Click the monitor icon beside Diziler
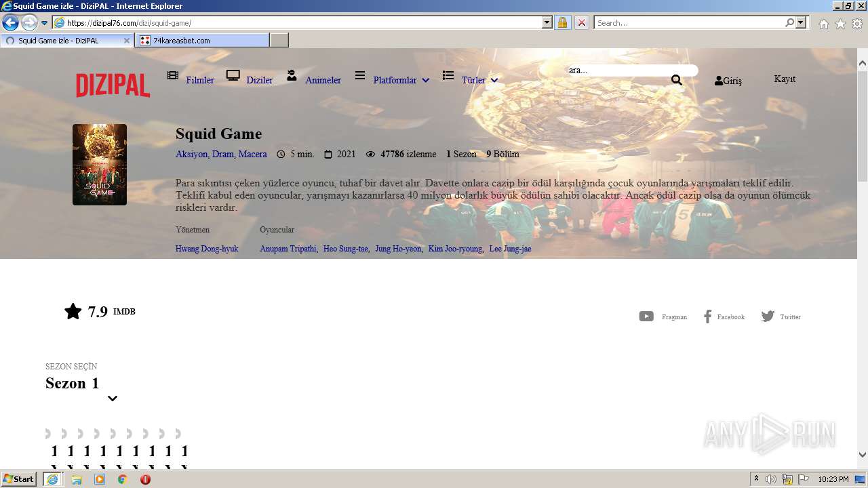868x488 pixels. (x=233, y=75)
